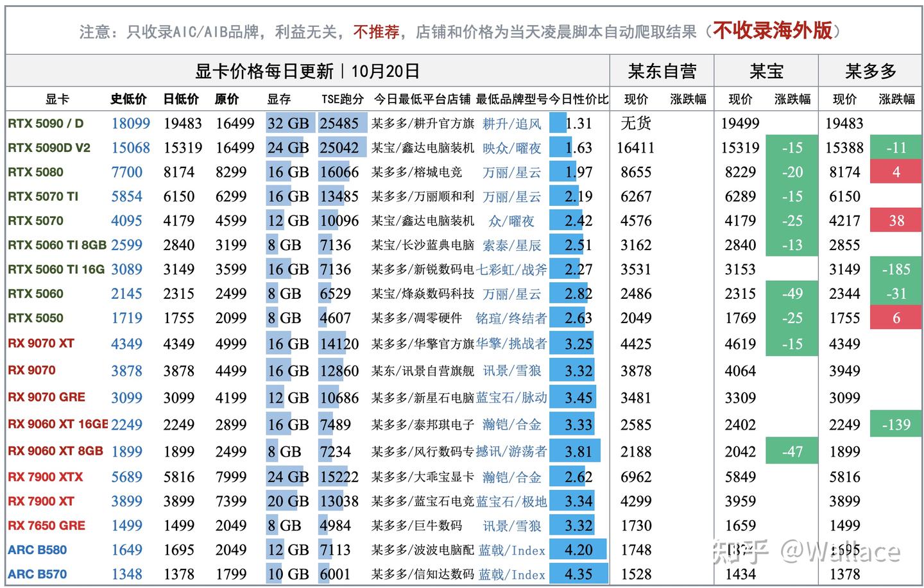Click the 现价 header under 某宝

[x=740, y=99]
